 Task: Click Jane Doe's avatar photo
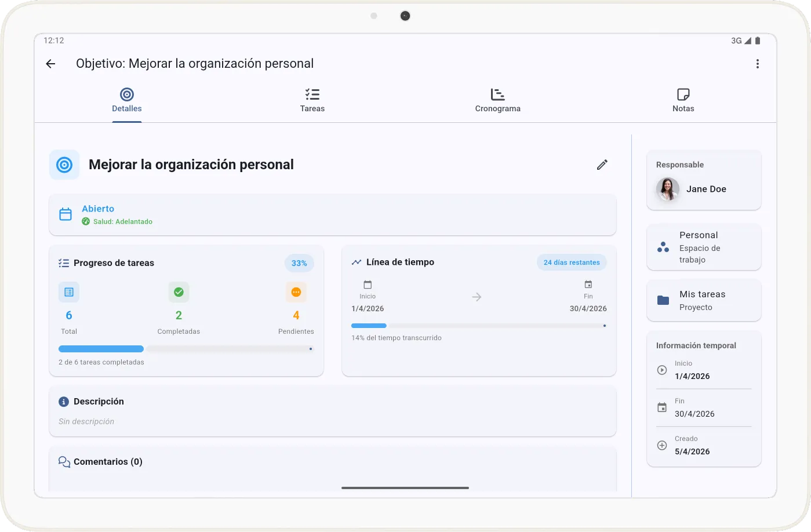point(668,189)
